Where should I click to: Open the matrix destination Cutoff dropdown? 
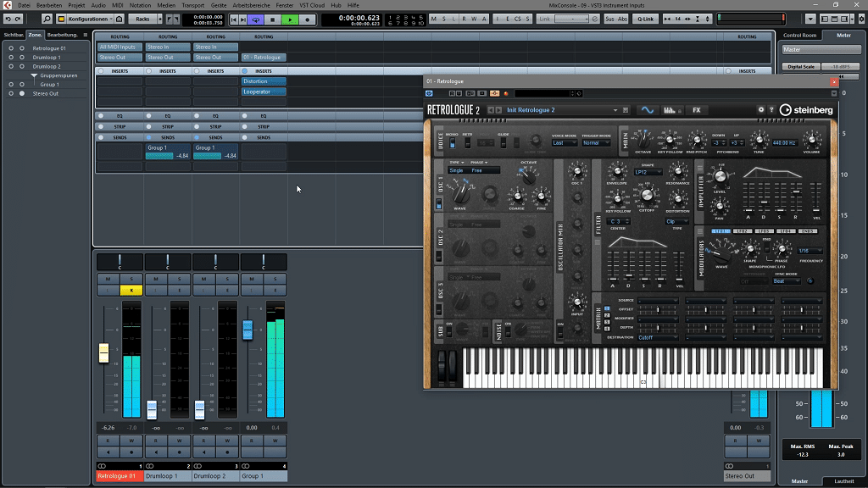coord(658,337)
